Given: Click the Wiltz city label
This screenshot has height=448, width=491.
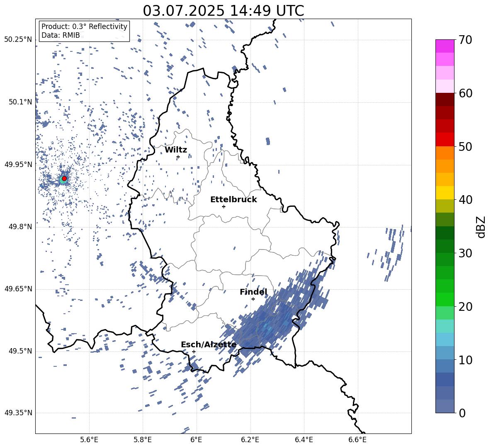Looking at the screenshot, I should 176,150.
